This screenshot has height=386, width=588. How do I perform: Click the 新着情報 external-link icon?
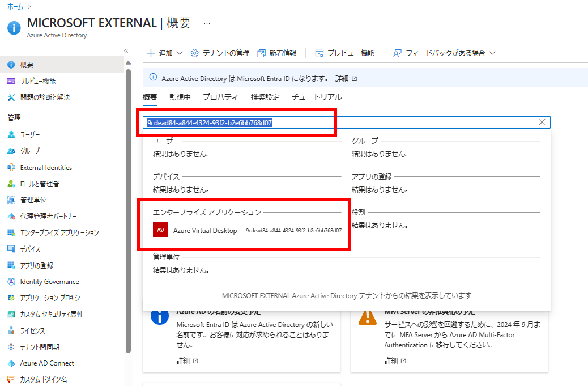point(261,53)
